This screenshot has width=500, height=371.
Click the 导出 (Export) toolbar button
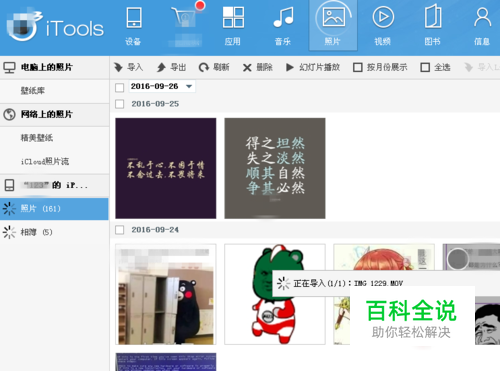point(171,67)
